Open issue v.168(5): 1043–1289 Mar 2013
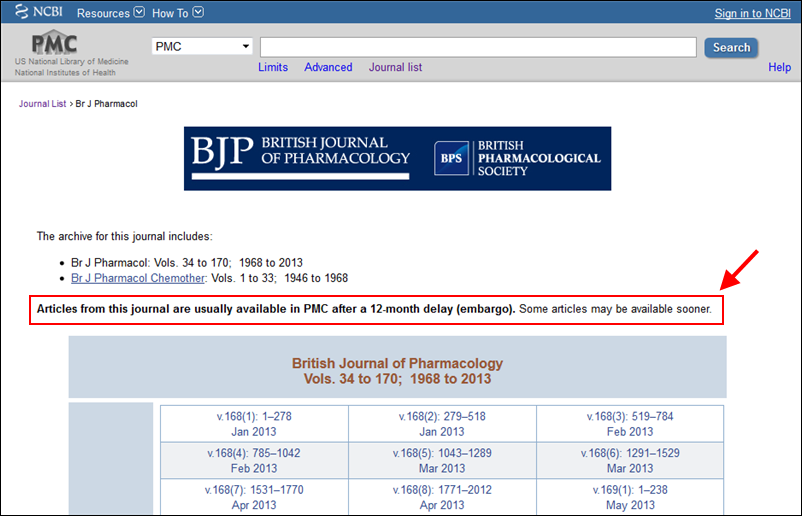 click(x=442, y=460)
